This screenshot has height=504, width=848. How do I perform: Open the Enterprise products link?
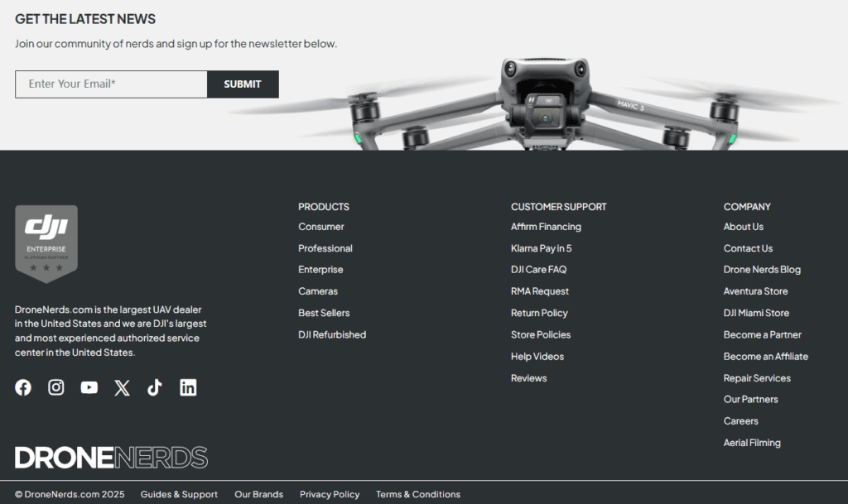coord(320,270)
